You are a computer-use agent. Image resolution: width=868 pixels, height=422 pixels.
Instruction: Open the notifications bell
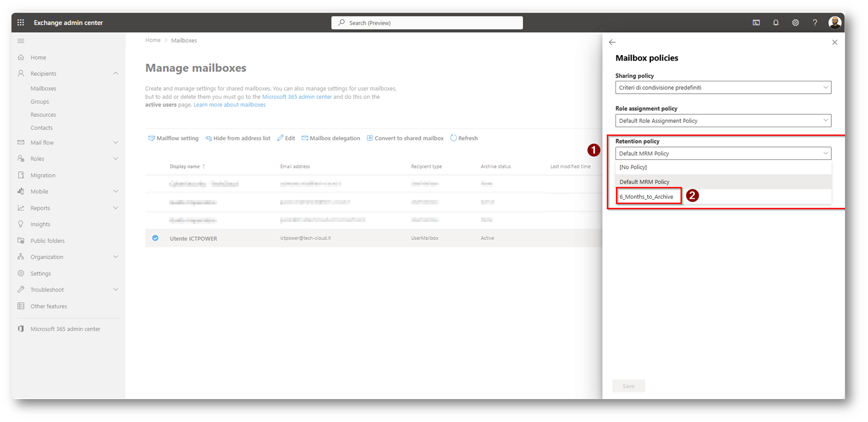tap(776, 22)
